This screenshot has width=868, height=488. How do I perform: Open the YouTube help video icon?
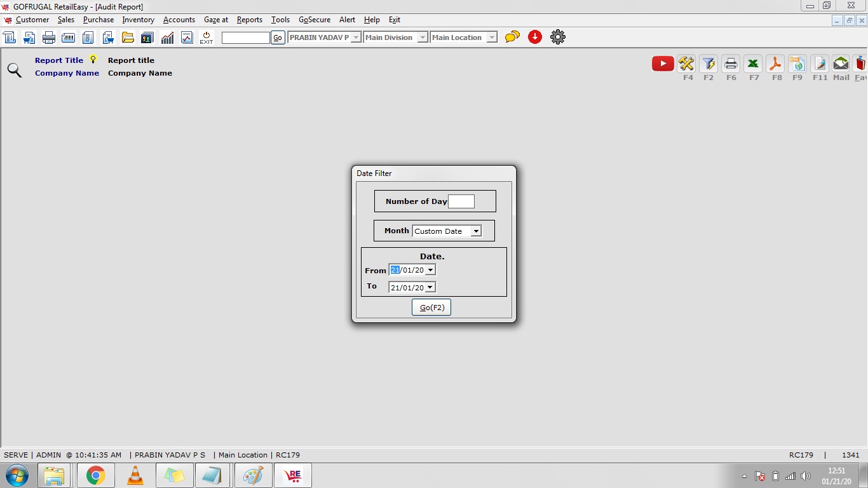tap(663, 64)
